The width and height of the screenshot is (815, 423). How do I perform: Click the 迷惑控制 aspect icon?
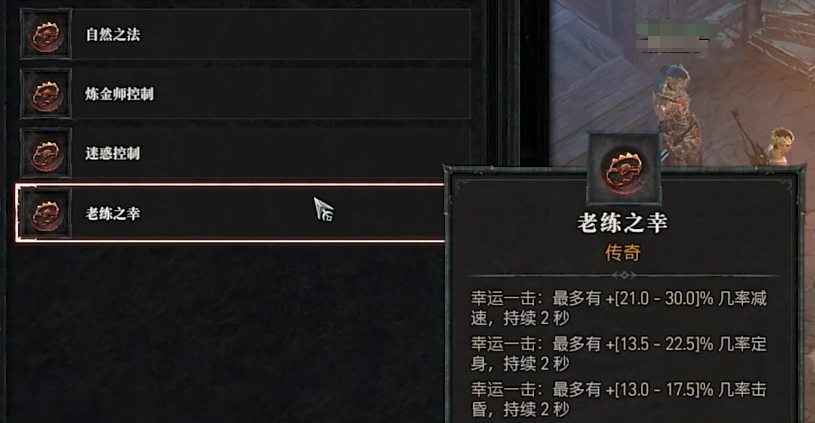point(46,153)
